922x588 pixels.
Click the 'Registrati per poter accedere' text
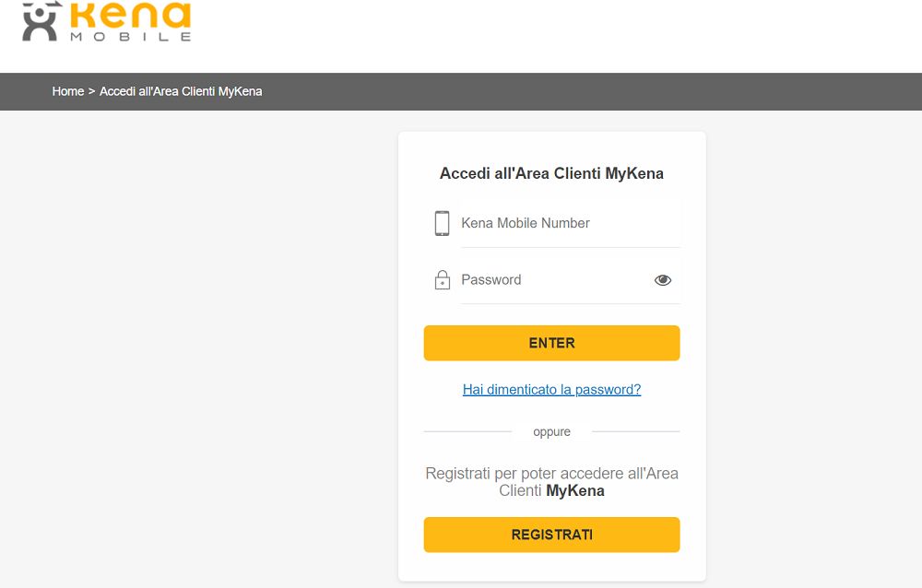pos(551,482)
